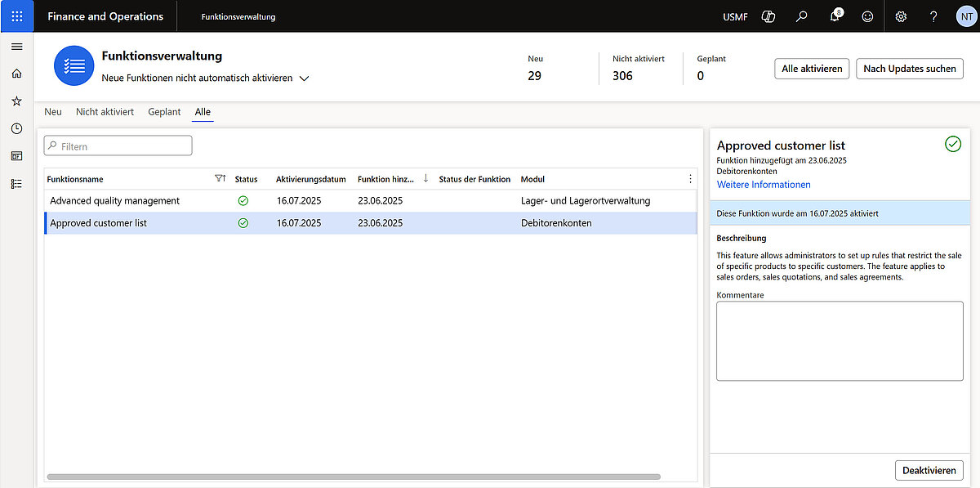Open Funktionsname column filter menu
This screenshot has height=488, width=980.
pos(219,179)
